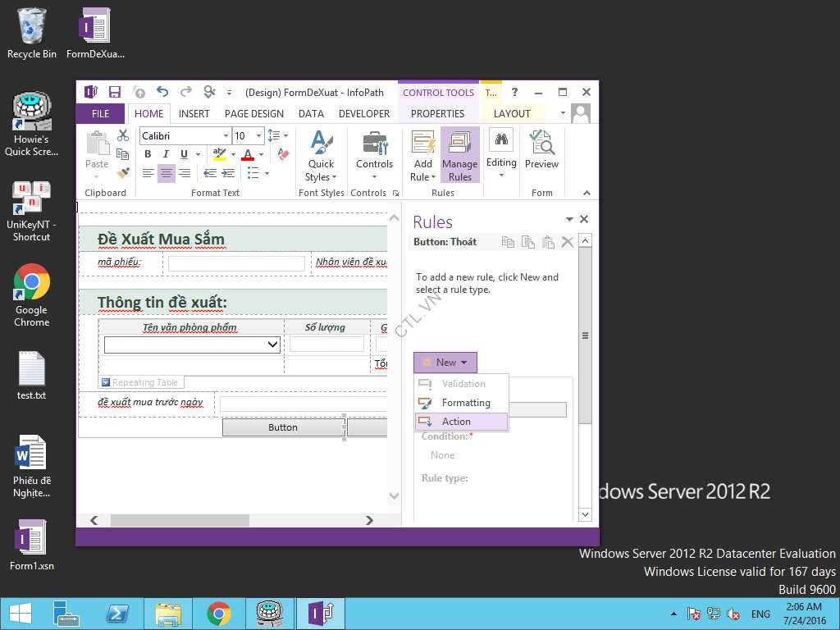This screenshot has width=840, height=630.
Task: Choose Action from the New rule menu
Action: coord(456,422)
